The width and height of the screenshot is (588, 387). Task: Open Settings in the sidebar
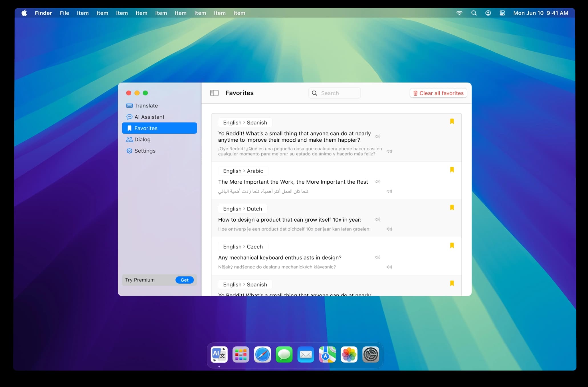click(159, 151)
